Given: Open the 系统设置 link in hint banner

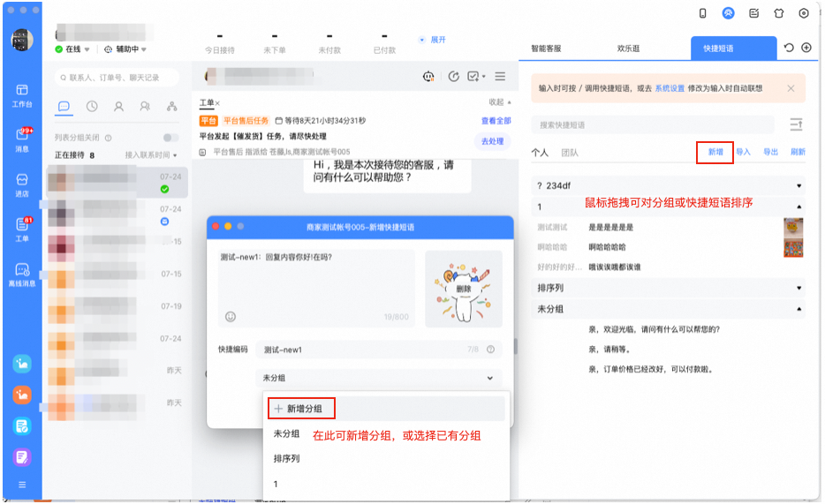Looking at the screenshot, I should [x=670, y=88].
